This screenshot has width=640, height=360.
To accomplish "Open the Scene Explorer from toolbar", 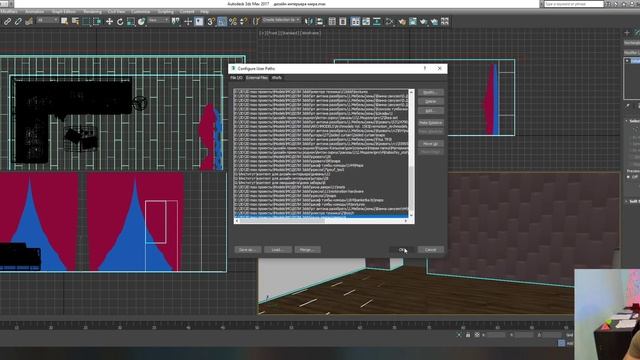I will (332, 22).
